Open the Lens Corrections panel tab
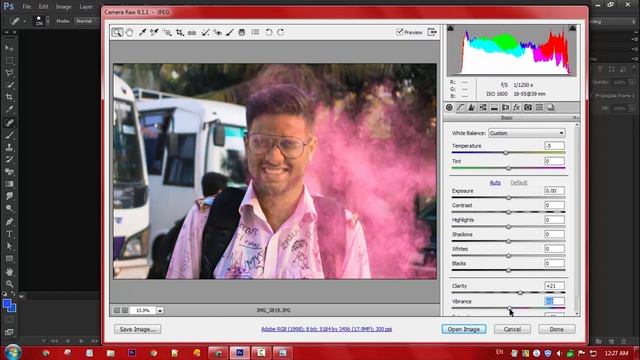Image resolution: width=640 pixels, height=360 pixels. tap(505, 107)
